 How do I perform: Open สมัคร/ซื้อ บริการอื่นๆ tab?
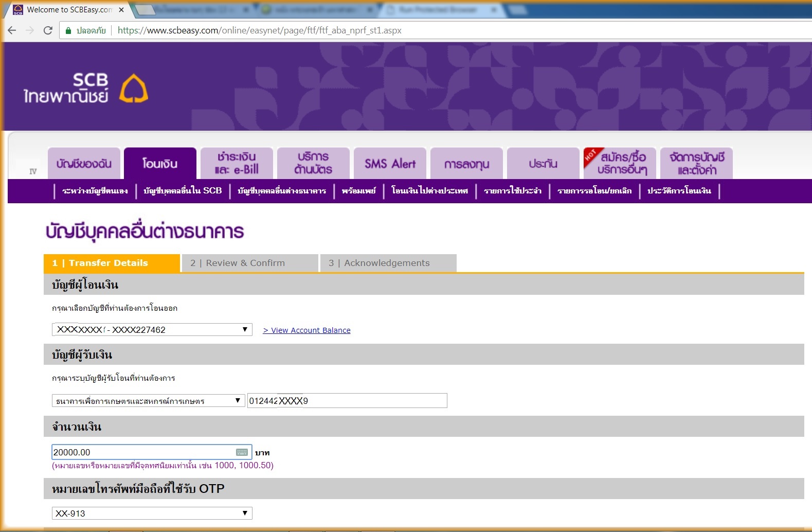pos(620,164)
